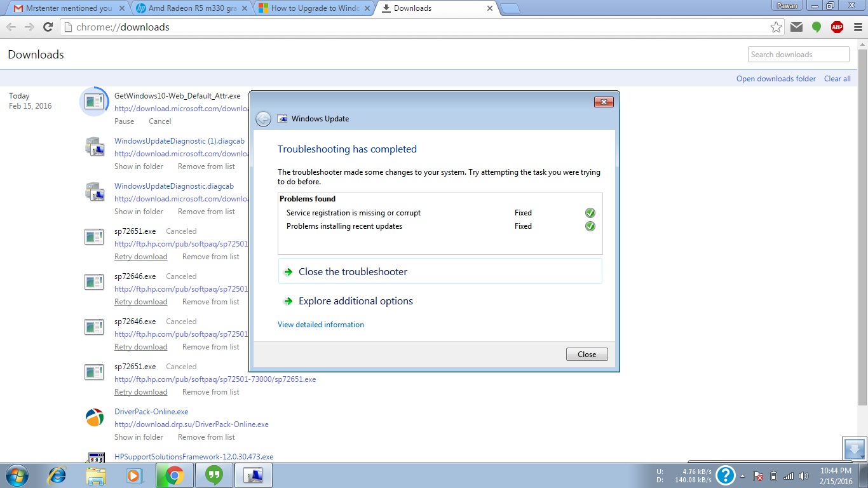Screen dimensions: 868x488
Task: Click Chrome's forward navigation arrow
Action: point(29,27)
